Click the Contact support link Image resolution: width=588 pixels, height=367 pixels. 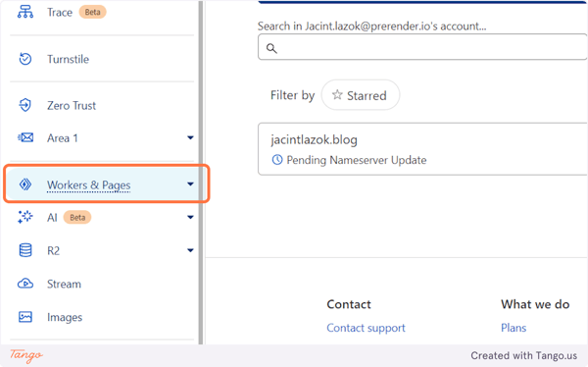click(x=366, y=328)
